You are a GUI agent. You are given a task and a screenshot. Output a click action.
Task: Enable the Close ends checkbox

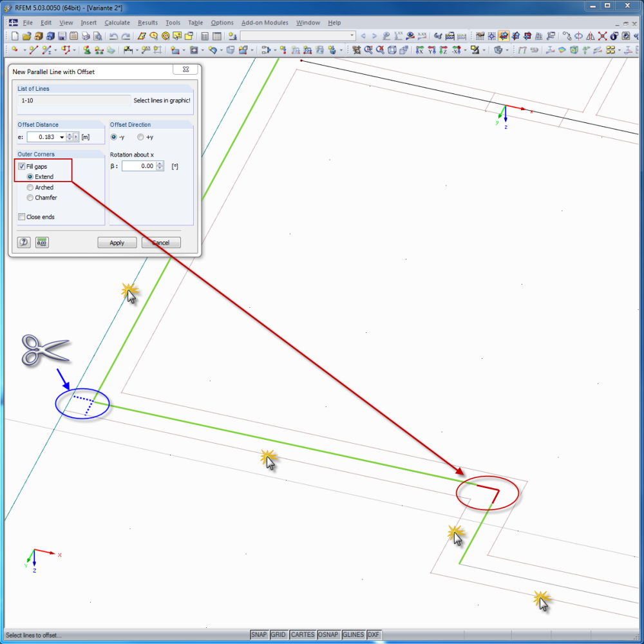coord(21,216)
